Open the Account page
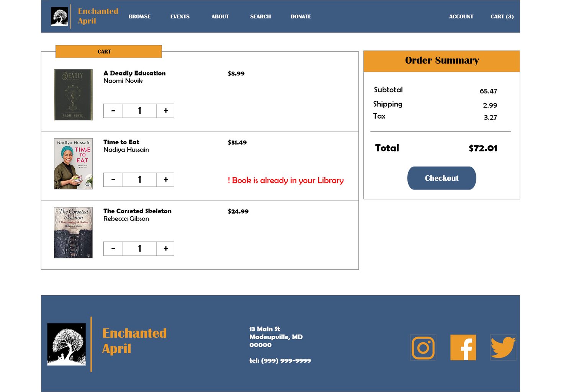This screenshot has height=392, width=561. coord(461,16)
